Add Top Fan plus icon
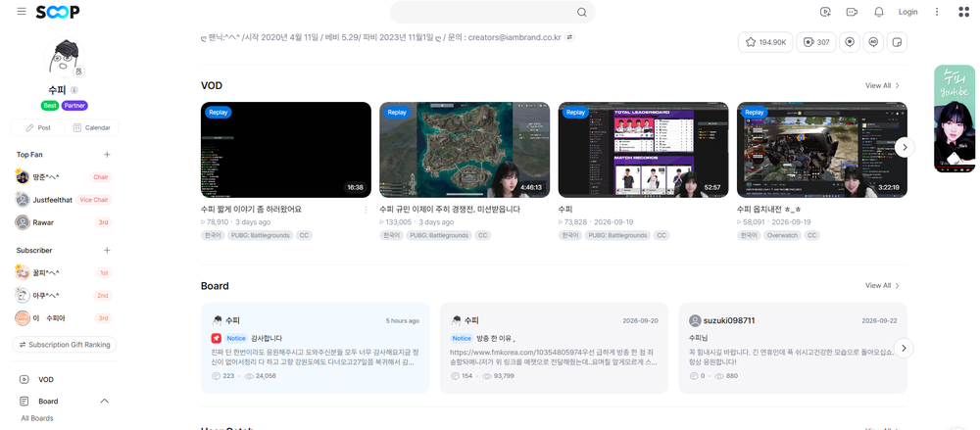Image resolution: width=980 pixels, height=430 pixels. click(107, 155)
